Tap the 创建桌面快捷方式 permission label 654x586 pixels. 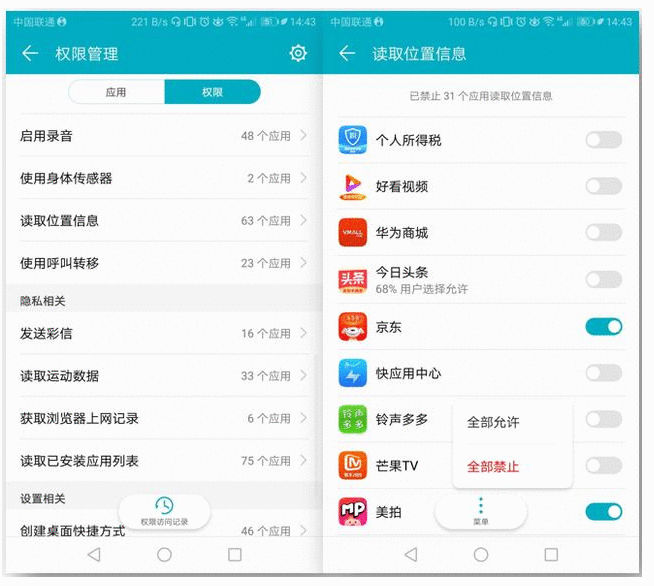(x=73, y=531)
